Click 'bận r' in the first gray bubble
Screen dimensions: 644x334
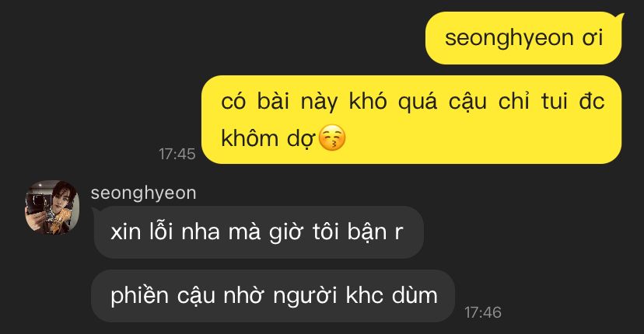point(376,232)
